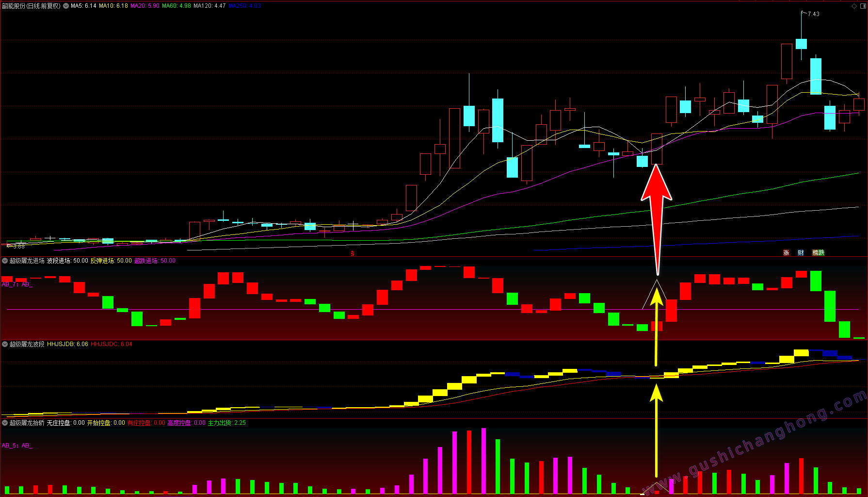This screenshot has height=497, width=868.
Task: Click the brown 榜 event marker
Action: pos(816,252)
